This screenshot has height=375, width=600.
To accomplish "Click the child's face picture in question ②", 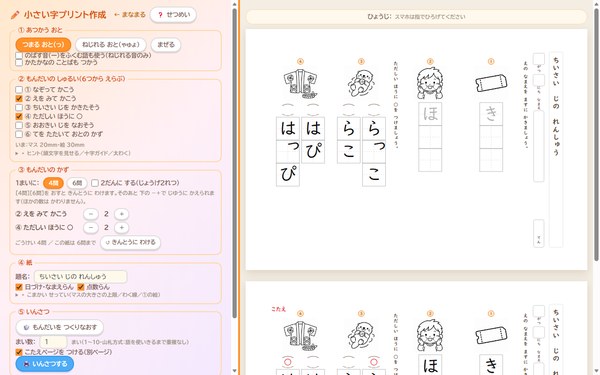I will pyautogui.click(x=430, y=83).
